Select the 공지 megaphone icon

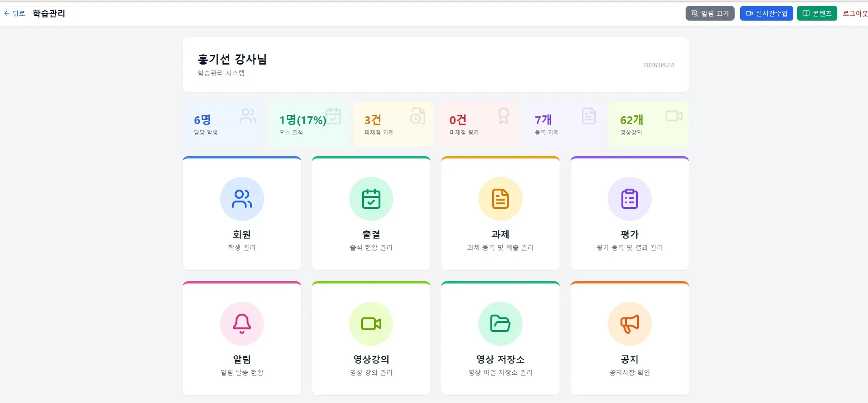tap(630, 324)
